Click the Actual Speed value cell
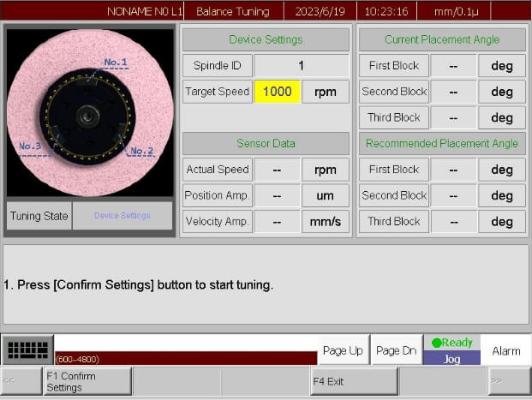 [278, 170]
